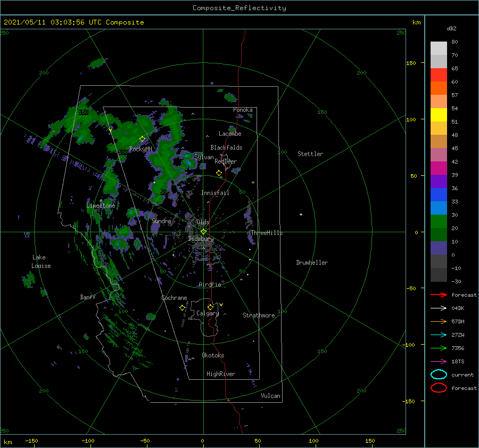Click the RockyMH label
Viewport: 479px width, 448px height.
point(141,149)
